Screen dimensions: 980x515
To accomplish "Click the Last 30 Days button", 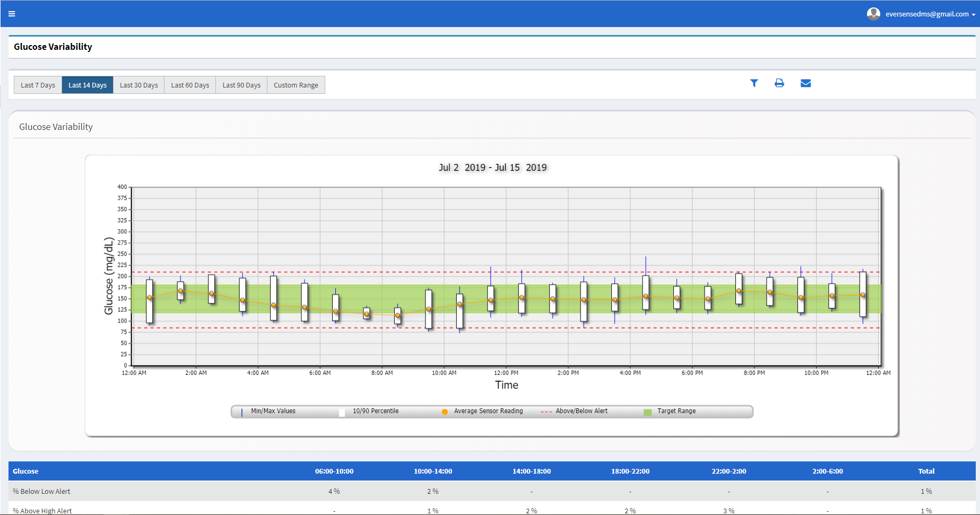I will [x=138, y=85].
